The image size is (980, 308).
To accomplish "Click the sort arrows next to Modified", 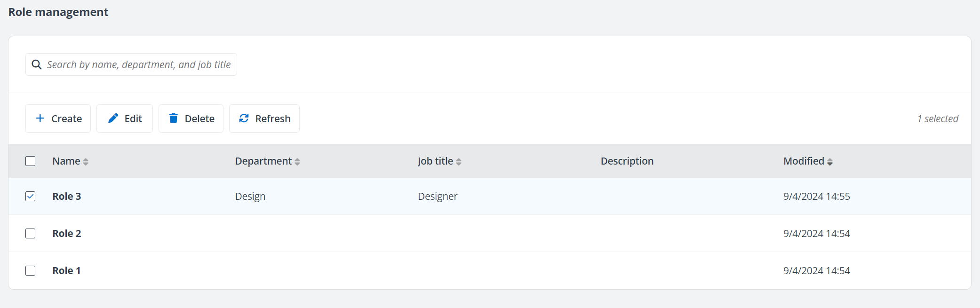I will coord(830,161).
